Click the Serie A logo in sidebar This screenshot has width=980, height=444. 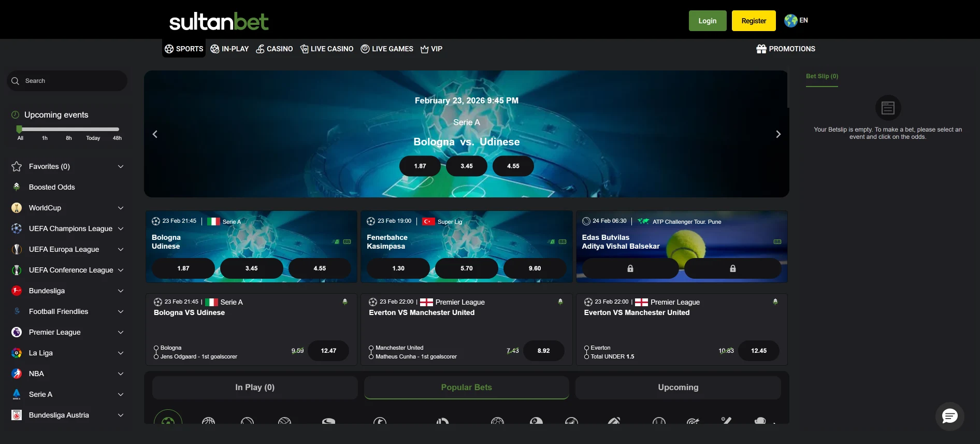tap(17, 394)
